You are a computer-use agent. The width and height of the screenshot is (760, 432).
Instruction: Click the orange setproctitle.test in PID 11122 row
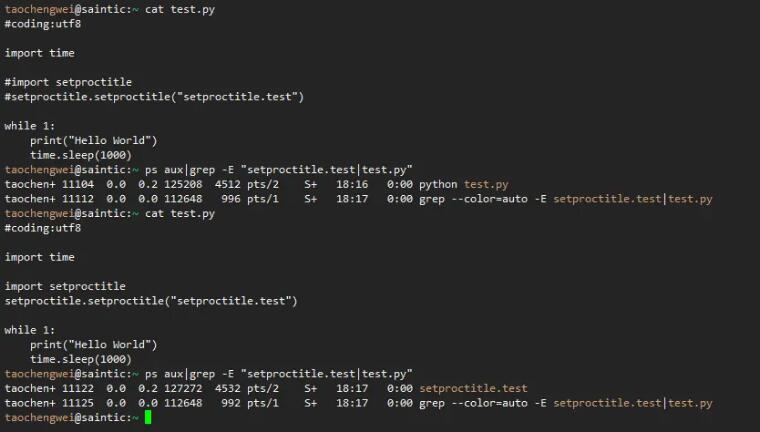(x=473, y=388)
